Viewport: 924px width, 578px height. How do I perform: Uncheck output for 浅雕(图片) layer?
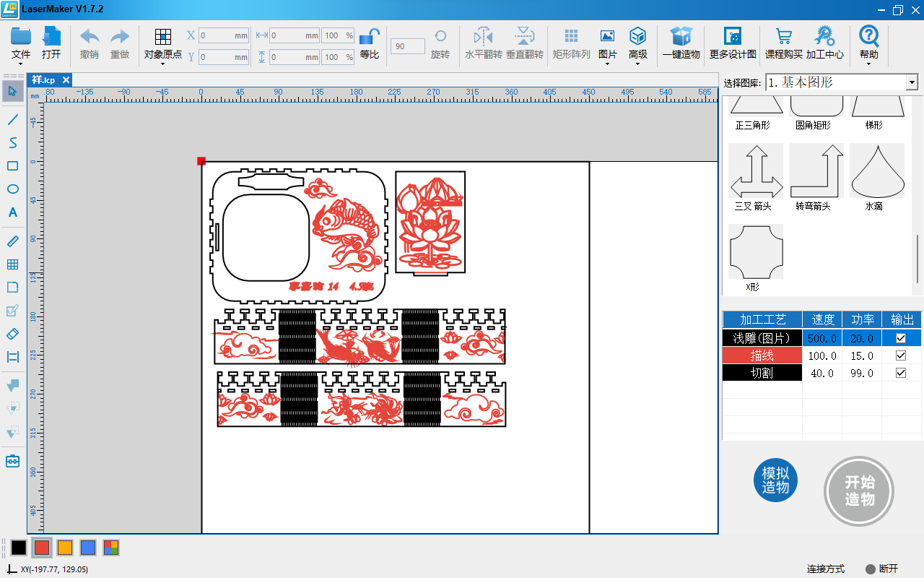pyautogui.click(x=901, y=338)
